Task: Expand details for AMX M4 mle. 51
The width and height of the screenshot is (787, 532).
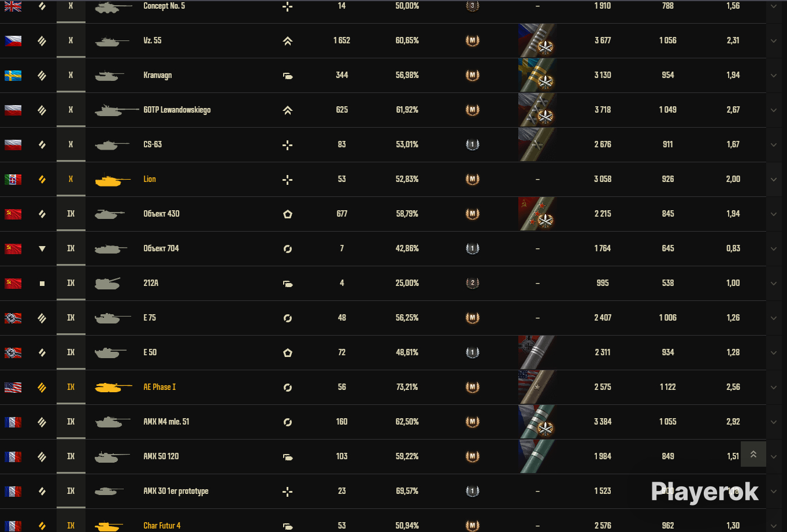Action: [774, 422]
